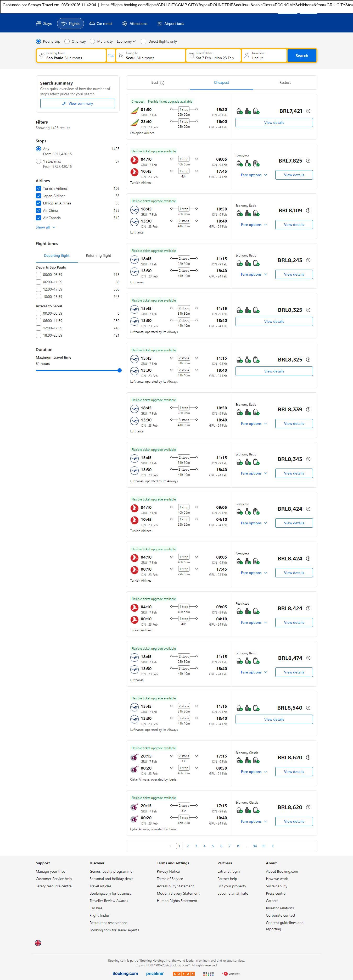
Task: Expand Fare options for BRL7,825 Turkish flight
Action: (x=254, y=175)
